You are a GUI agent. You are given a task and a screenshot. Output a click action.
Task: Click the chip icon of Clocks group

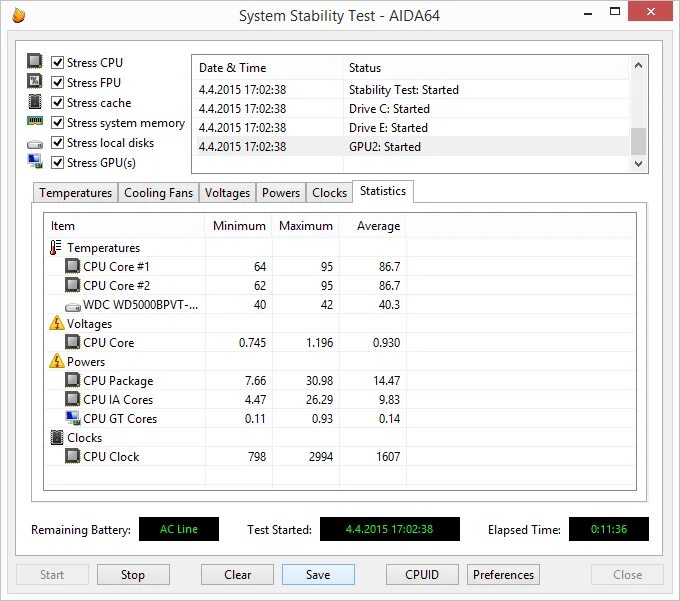(x=57, y=437)
